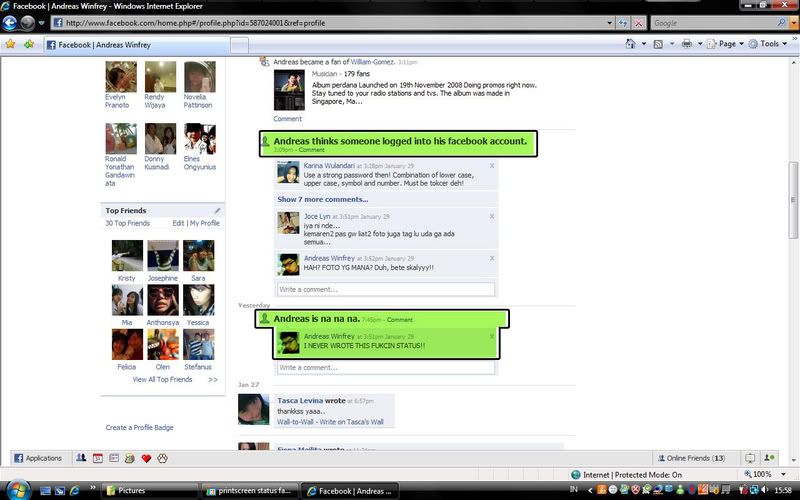Go back with IE Back arrow
The width and height of the screenshot is (800, 500).
pos(10,23)
